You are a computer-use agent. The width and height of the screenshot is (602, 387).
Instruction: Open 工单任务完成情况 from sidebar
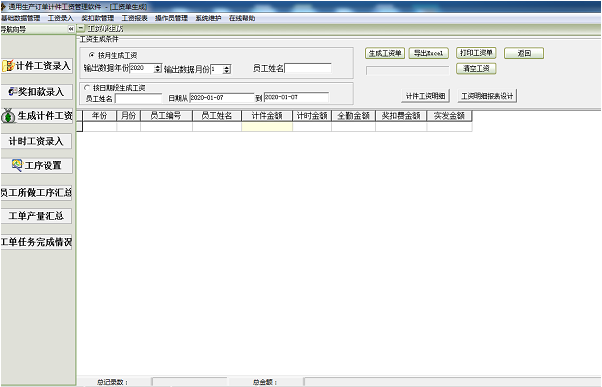36,242
